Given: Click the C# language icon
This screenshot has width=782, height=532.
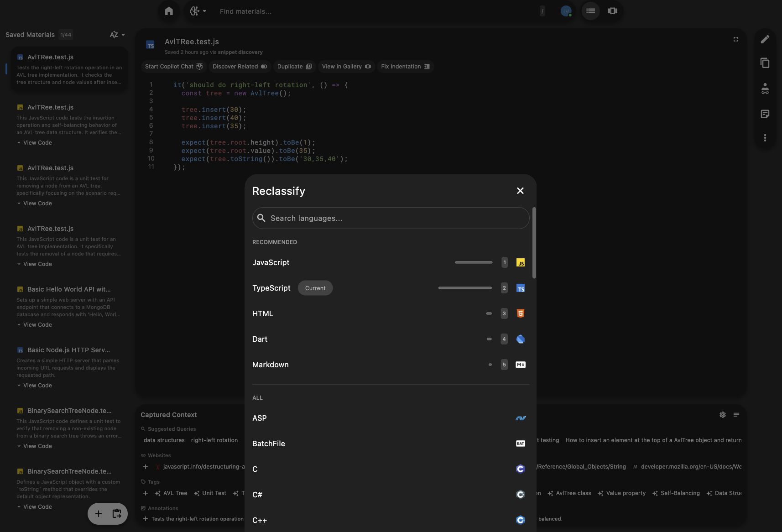Looking at the screenshot, I should point(520,495).
